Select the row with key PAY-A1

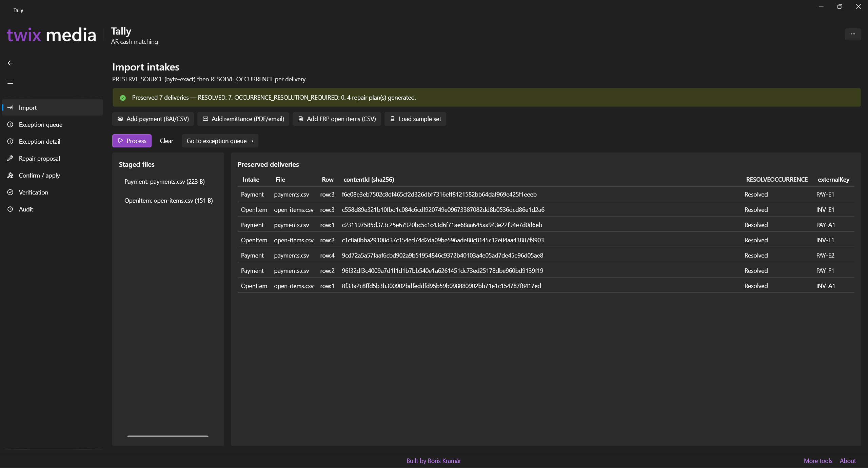click(x=546, y=225)
